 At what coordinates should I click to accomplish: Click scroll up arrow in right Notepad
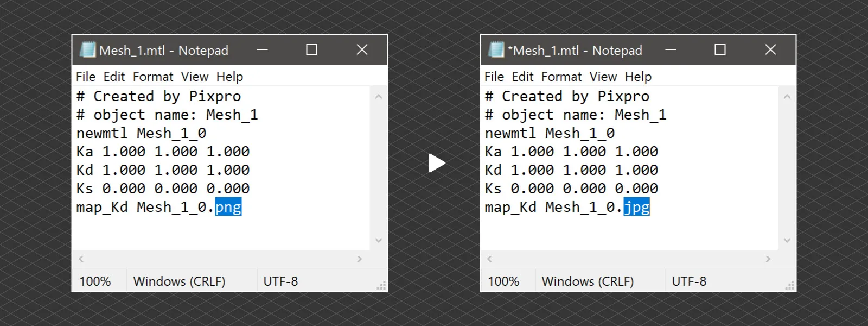787,97
